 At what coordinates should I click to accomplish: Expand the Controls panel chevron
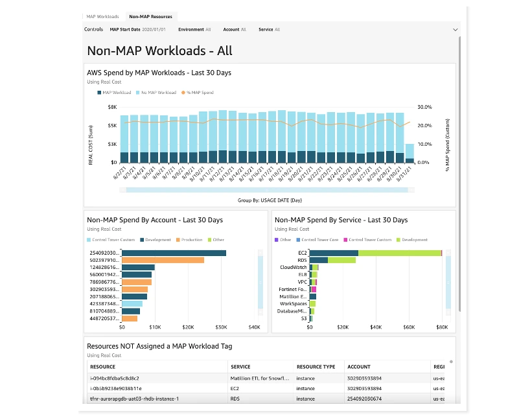455,30
